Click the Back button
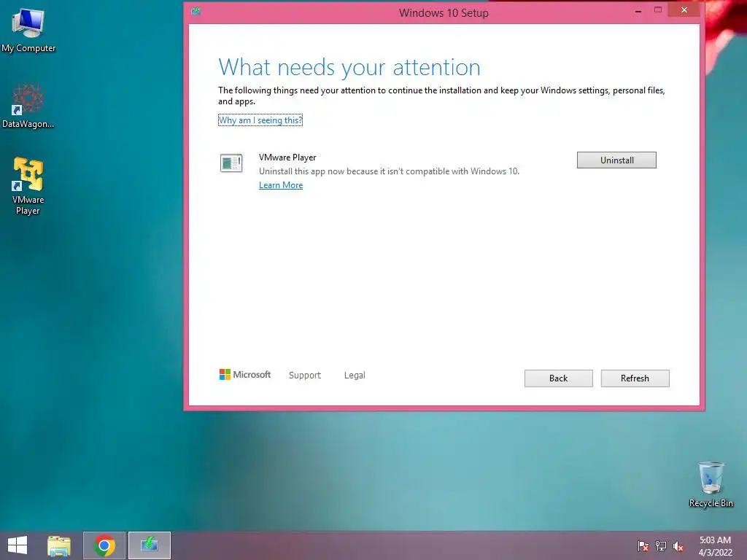The width and height of the screenshot is (747, 560). click(558, 378)
